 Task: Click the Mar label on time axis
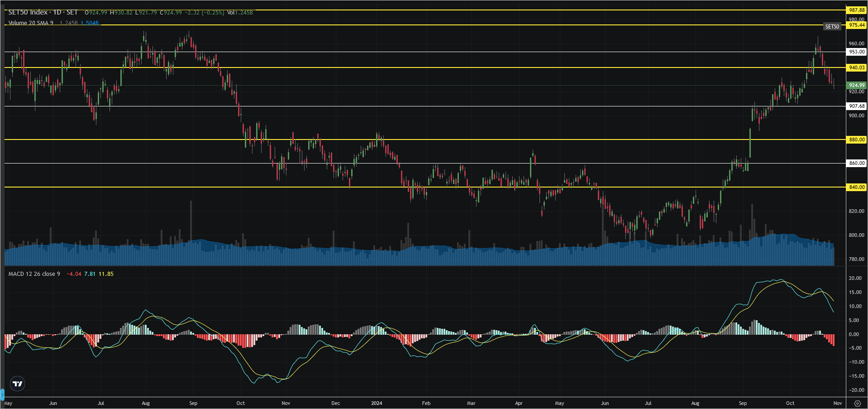[471, 403]
